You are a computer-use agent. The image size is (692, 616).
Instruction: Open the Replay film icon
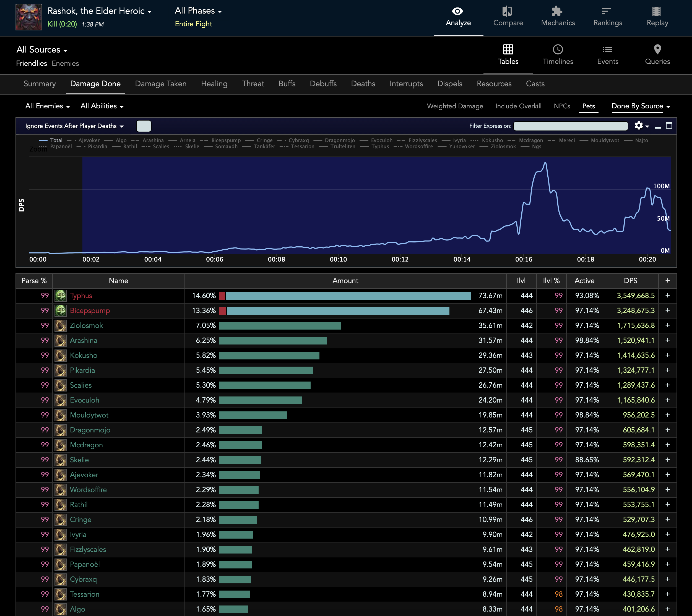(657, 12)
